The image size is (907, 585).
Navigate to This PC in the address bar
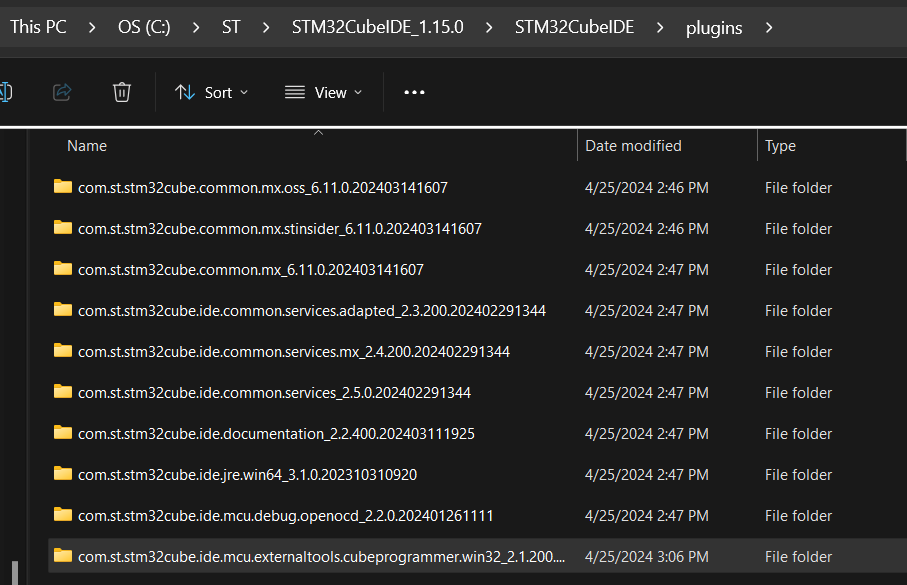tap(38, 27)
